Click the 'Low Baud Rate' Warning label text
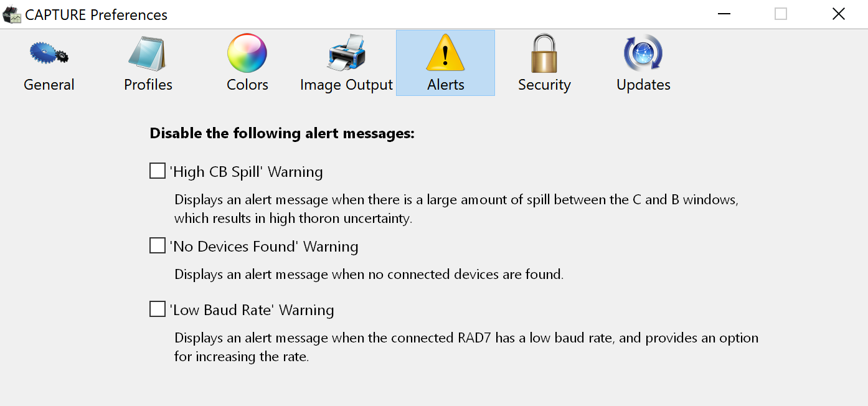The image size is (868, 406). tap(252, 310)
